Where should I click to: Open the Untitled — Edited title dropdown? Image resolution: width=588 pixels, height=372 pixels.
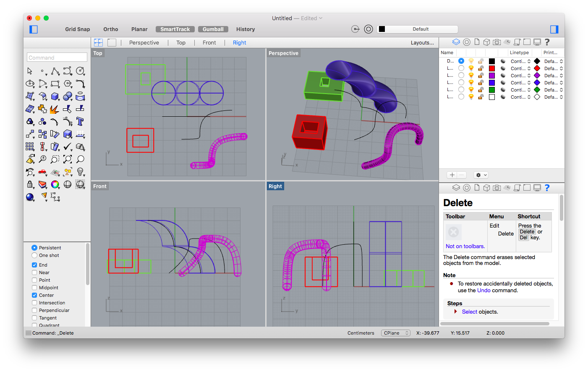(x=297, y=18)
